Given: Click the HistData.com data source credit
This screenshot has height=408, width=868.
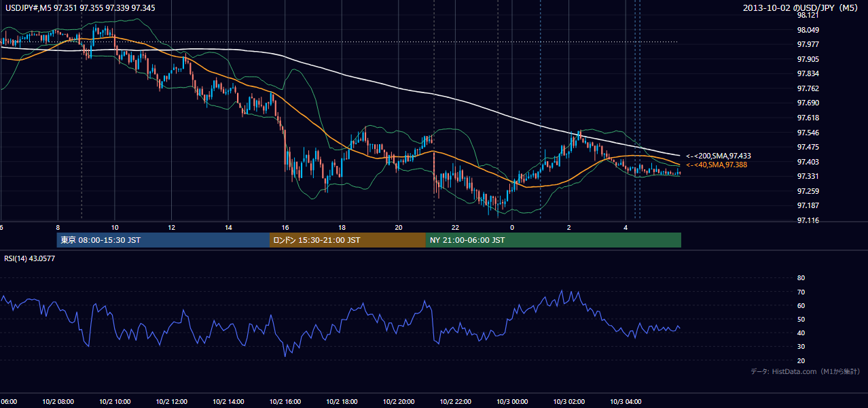Looking at the screenshot, I should coord(806,371).
